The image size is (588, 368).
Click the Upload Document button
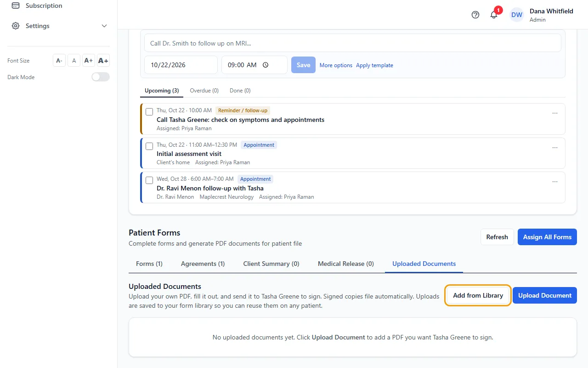545,295
